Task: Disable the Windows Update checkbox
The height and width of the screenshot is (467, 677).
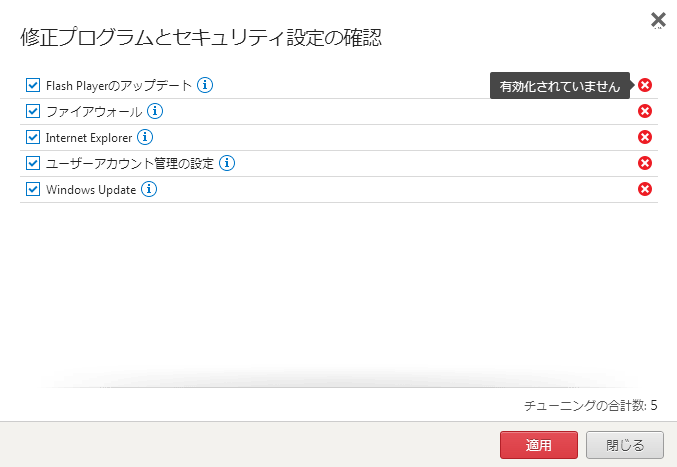Action: click(33, 189)
